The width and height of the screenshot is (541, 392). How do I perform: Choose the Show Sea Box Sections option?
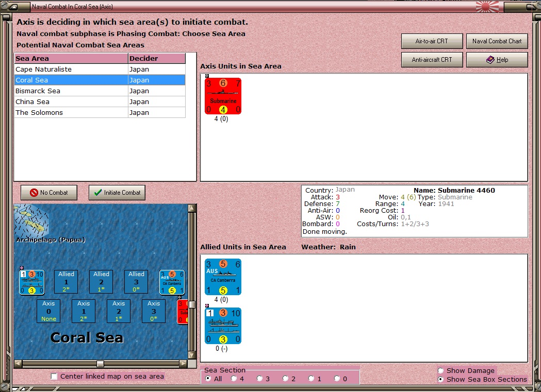440,379
